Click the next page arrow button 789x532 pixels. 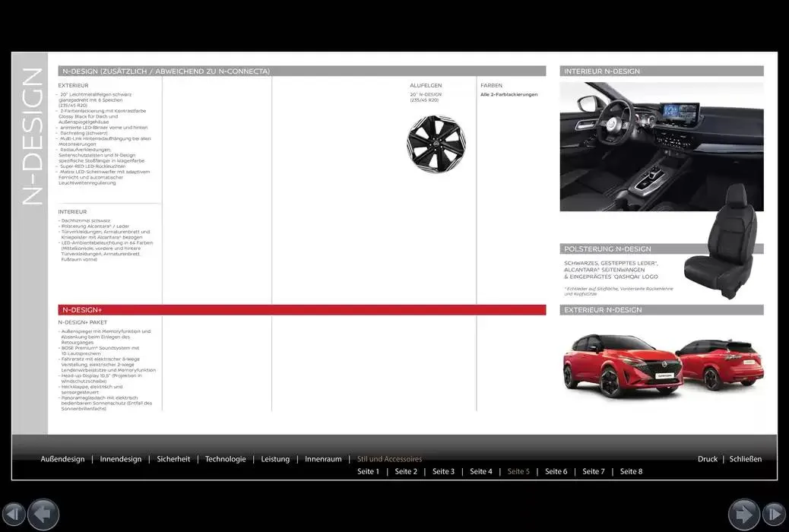[743, 515]
